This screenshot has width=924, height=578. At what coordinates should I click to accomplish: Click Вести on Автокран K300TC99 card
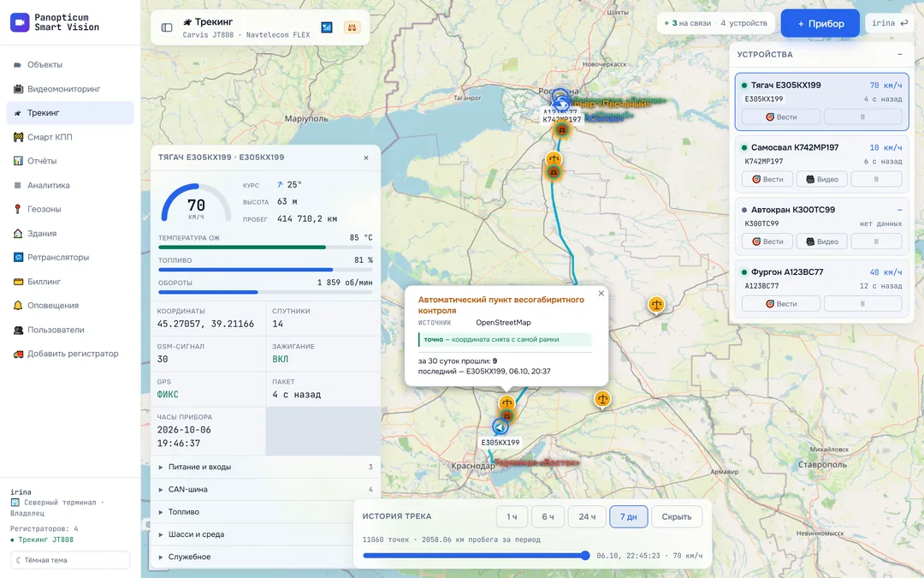pos(767,241)
